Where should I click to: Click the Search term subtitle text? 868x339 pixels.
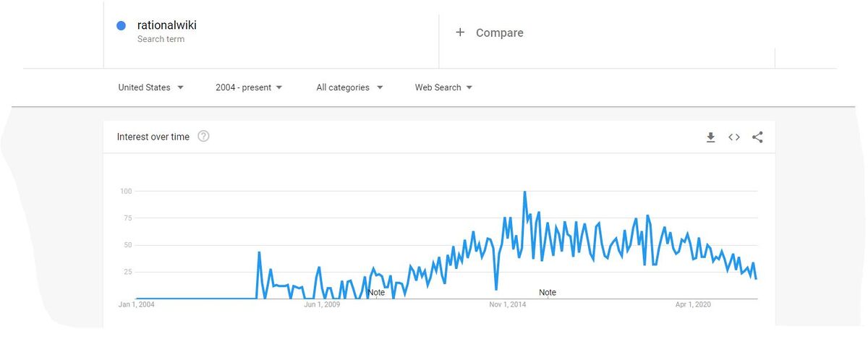[x=161, y=39]
